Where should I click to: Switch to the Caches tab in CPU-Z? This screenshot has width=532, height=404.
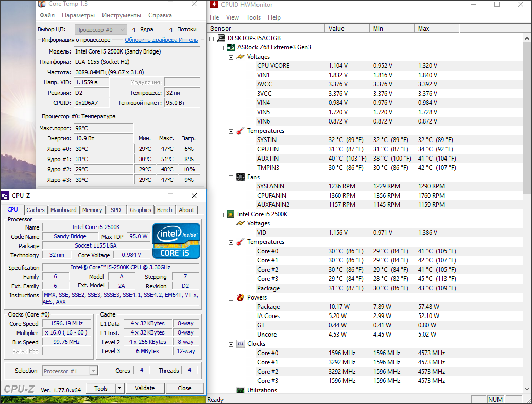36,210
